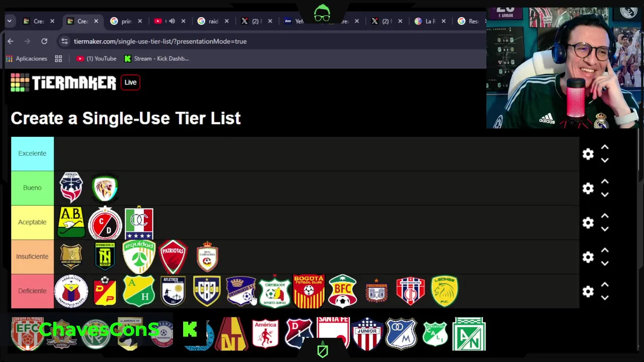Move Insuficiente tier down with arrow
The image size is (644, 362).
point(605,263)
